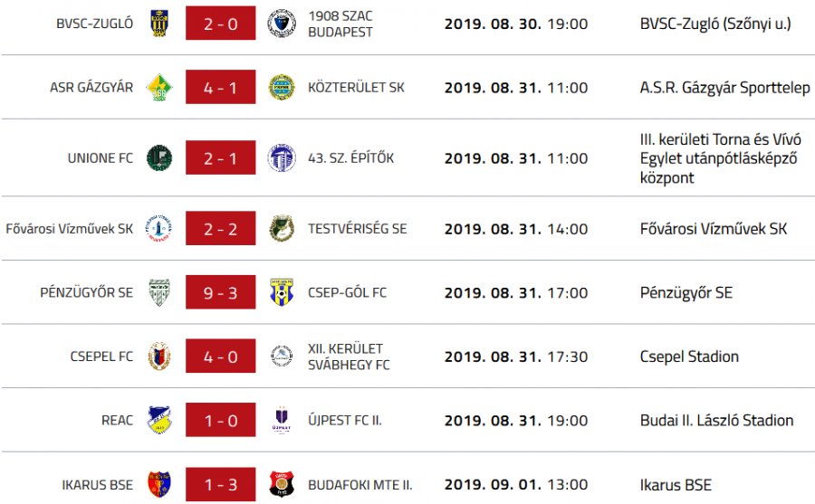Click the Közterület SK team crest

click(x=282, y=88)
